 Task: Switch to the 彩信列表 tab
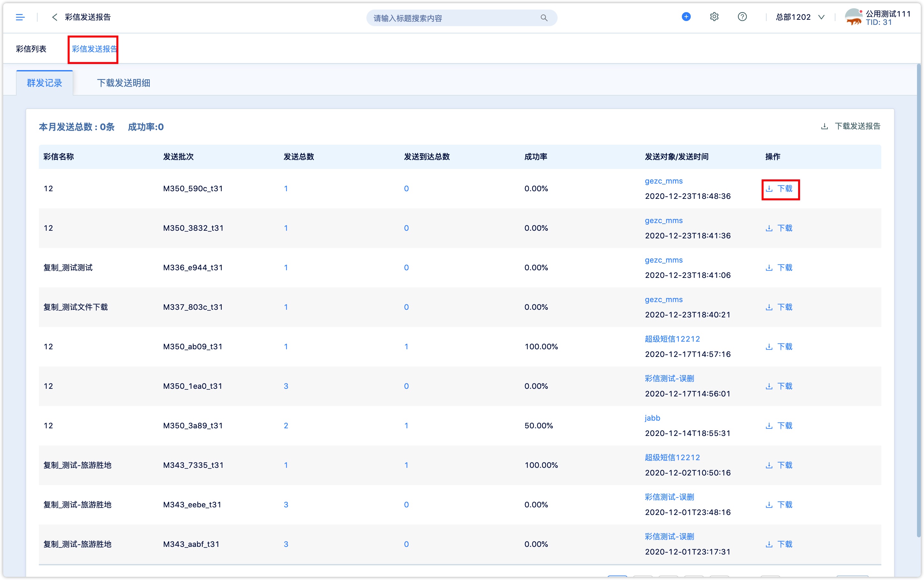[31, 49]
